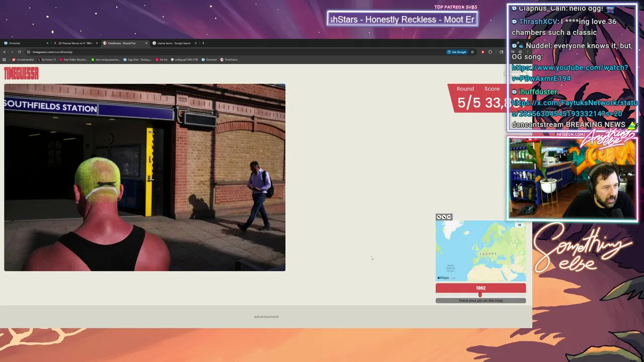Click the 1962 year display
The height and width of the screenshot is (362, 644).
pos(480,288)
